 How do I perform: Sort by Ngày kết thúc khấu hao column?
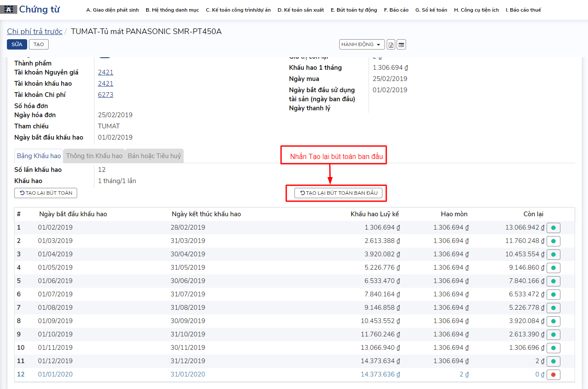206,214
